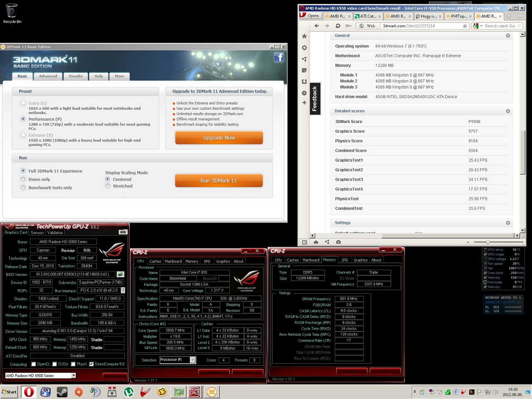Open the Processor #1 selection dropdown in CPU-Z

pyautogui.click(x=193, y=360)
